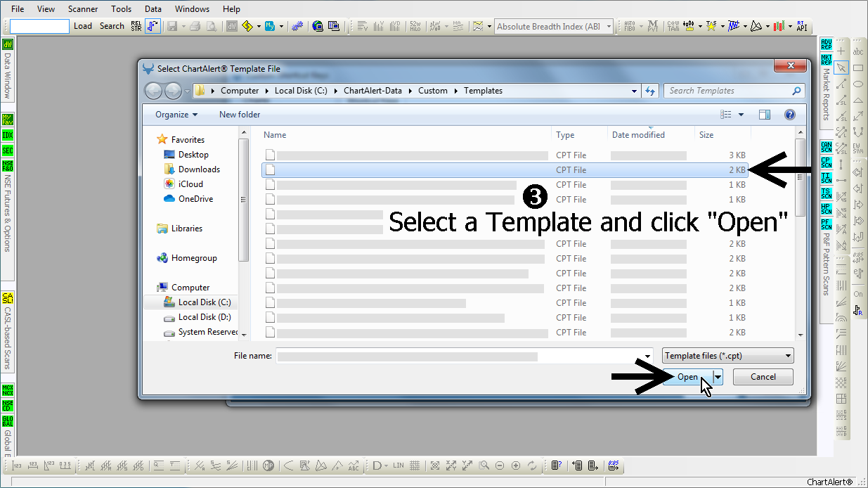The width and height of the screenshot is (868, 488).
Task: Click the Load button in main toolbar
Action: (83, 26)
